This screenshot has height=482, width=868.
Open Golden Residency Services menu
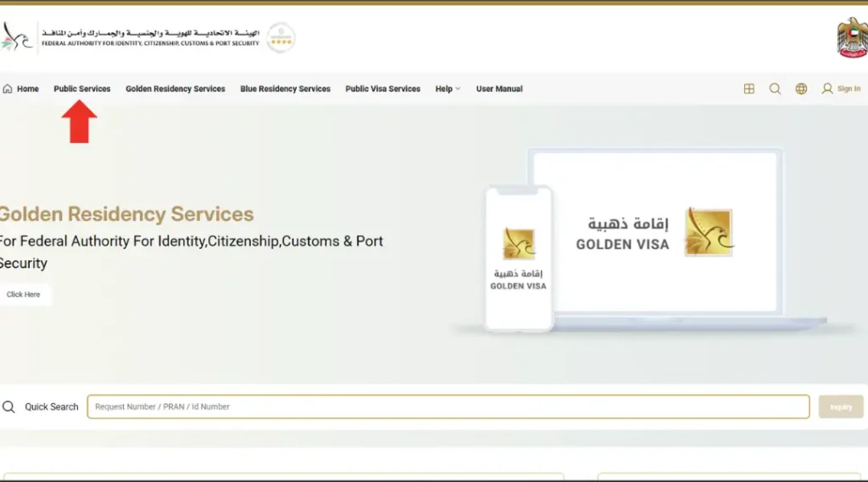coord(175,89)
